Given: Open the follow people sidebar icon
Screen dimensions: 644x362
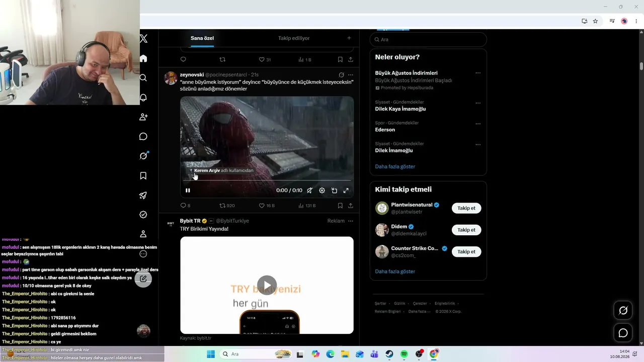Looking at the screenshot, I should (x=143, y=117).
